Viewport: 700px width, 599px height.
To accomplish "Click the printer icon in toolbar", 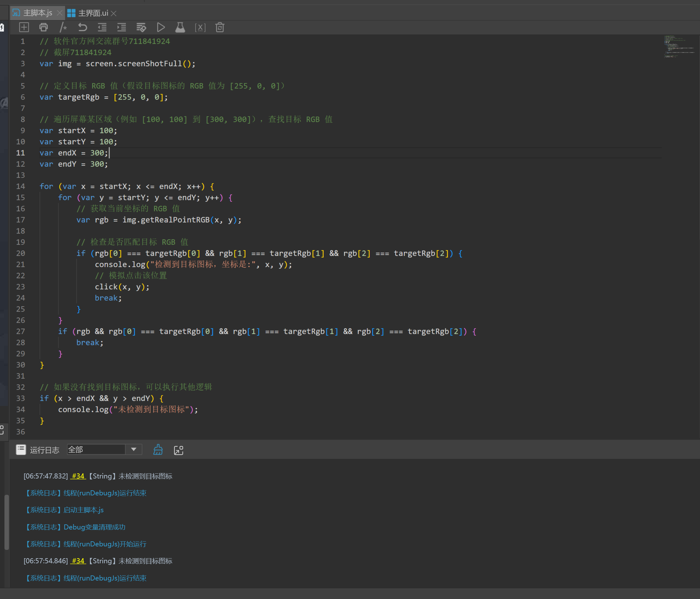I will coord(44,27).
